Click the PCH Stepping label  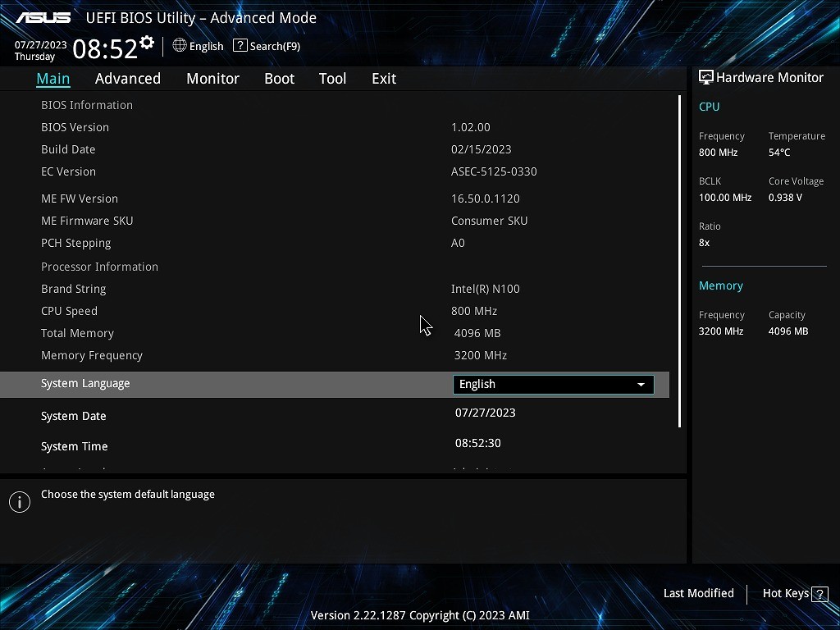(x=76, y=243)
